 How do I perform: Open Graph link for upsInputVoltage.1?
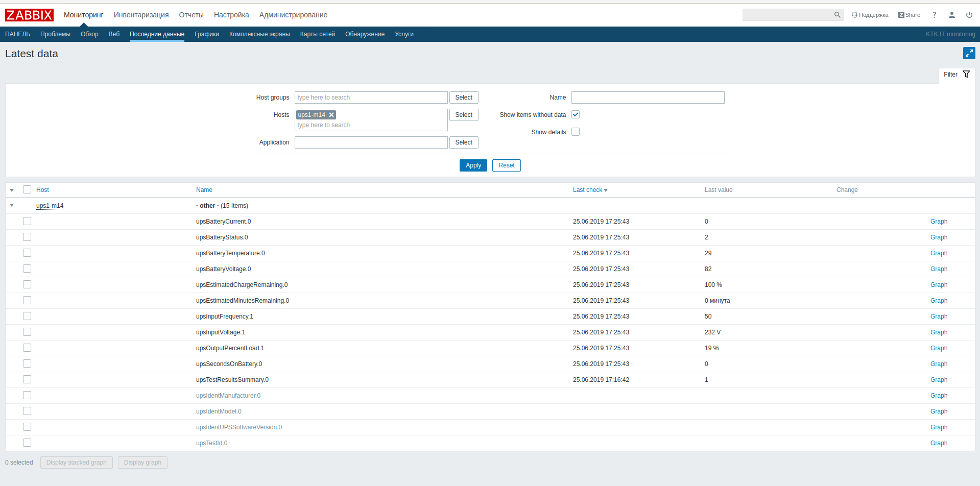938,332
